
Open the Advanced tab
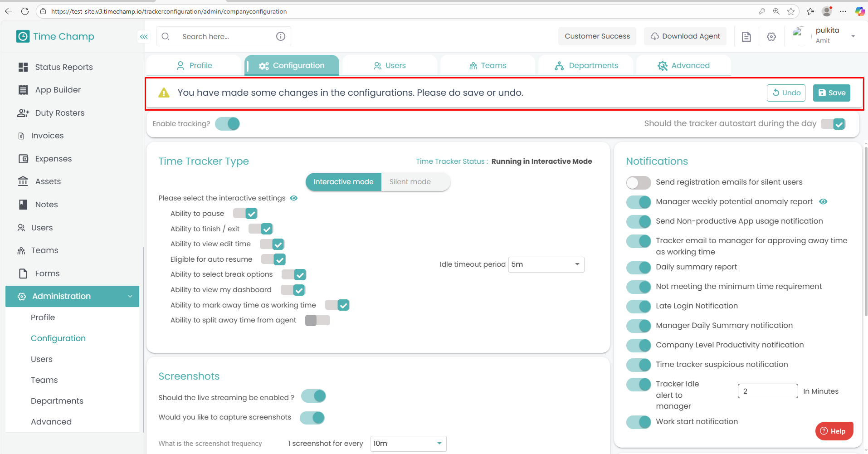(x=683, y=66)
